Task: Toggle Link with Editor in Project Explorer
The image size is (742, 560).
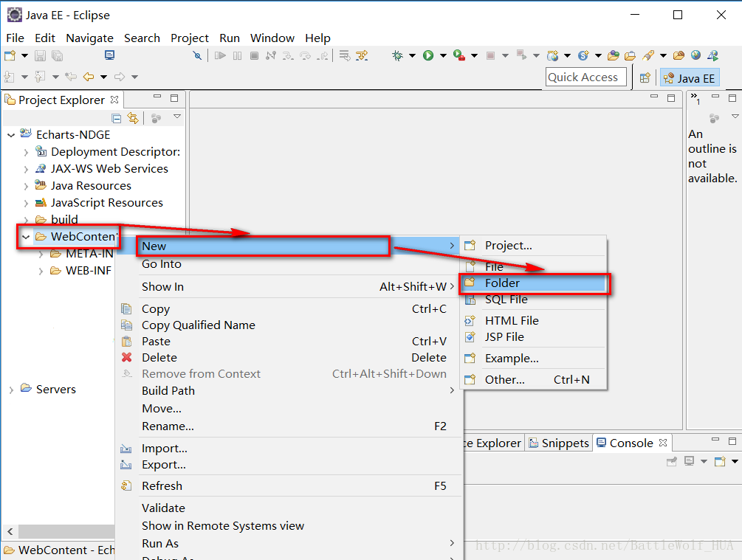Action: (133, 118)
